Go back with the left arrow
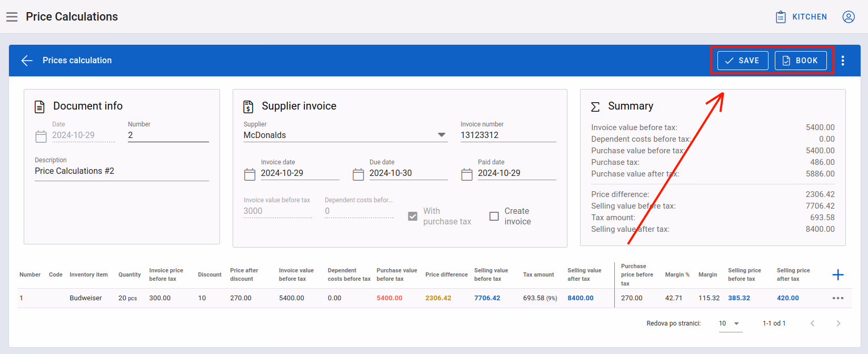Image resolution: width=868 pixels, height=354 pixels. pyautogui.click(x=27, y=61)
